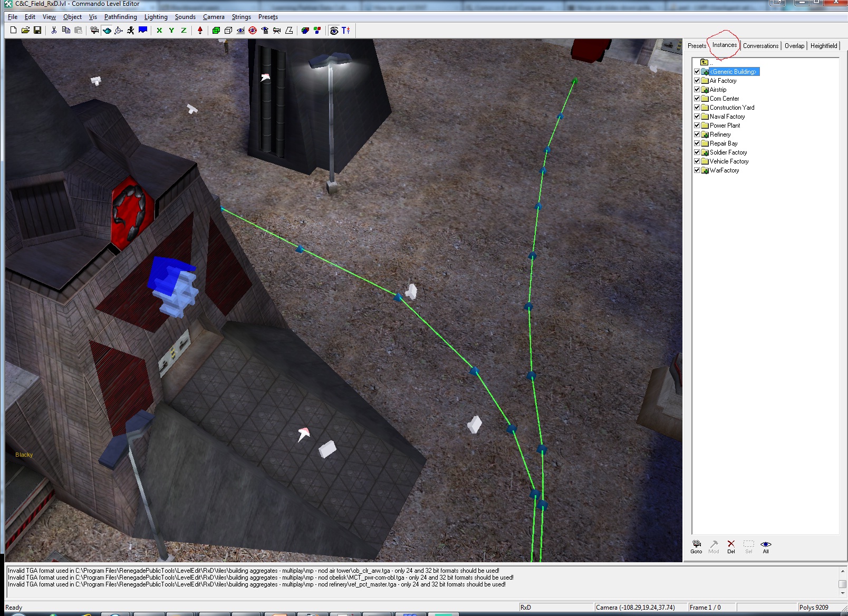Click the red crossed-out eye icon
Viewport: 848px width, 616px height.
[x=253, y=31]
